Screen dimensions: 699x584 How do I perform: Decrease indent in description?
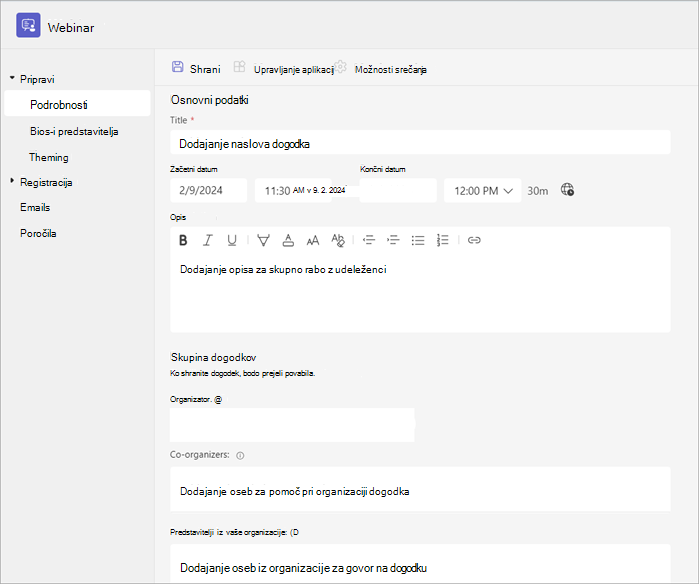click(x=369, y=240)
